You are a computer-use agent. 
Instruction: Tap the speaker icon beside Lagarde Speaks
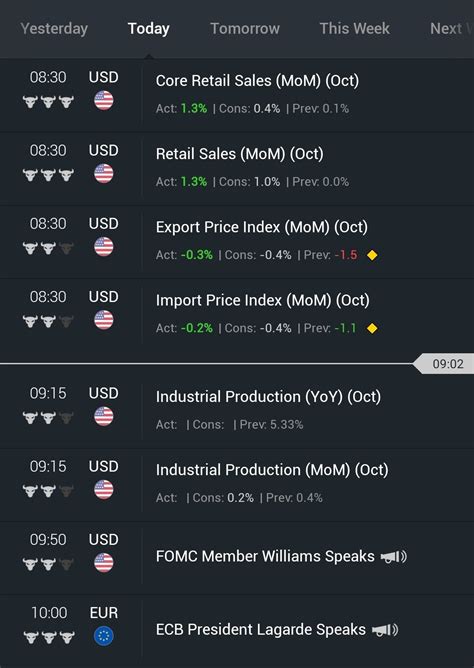(385, 630)
